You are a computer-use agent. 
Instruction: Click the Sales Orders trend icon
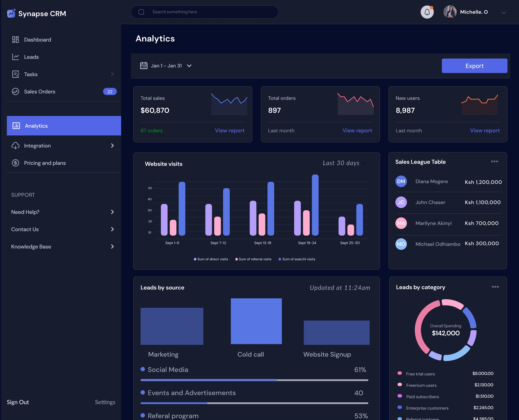coord(15,92)
